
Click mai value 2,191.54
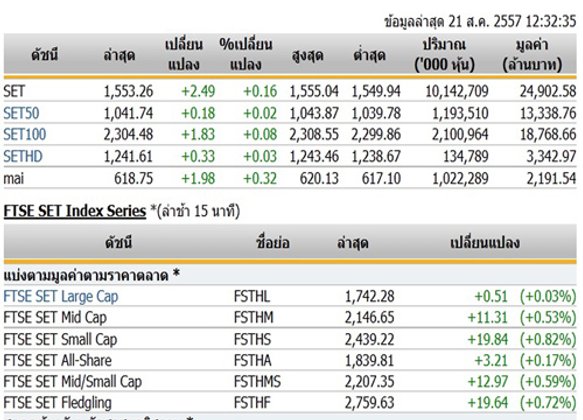coord(551,179)
